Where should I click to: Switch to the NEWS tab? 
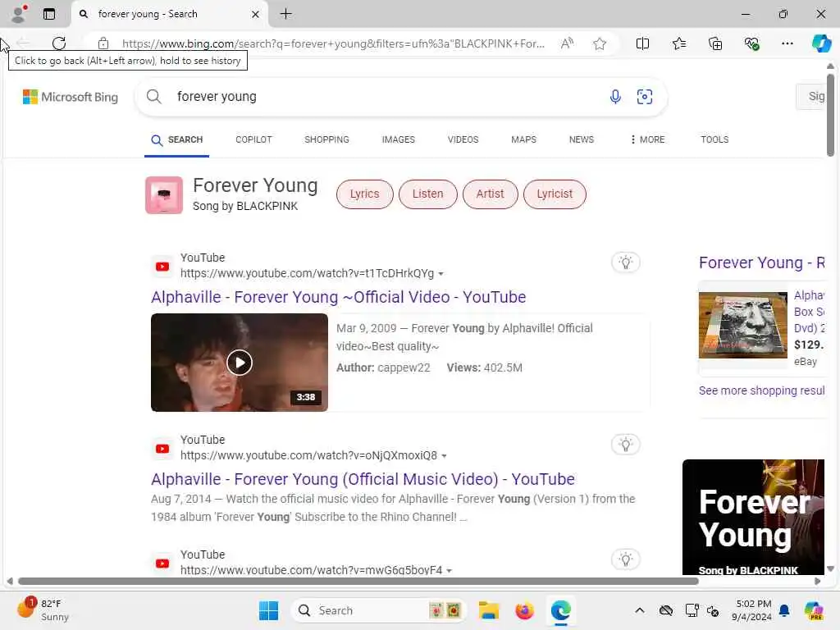(x=582, y=139)
